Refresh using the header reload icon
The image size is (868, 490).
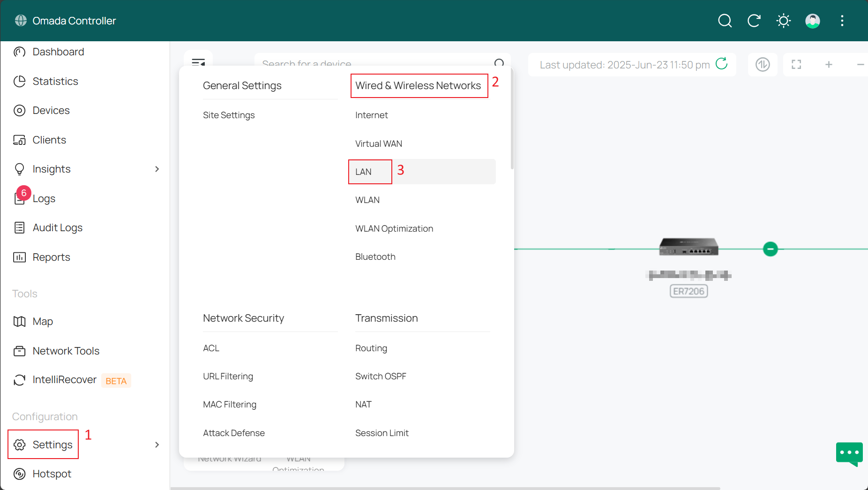(x=754, y=21)
